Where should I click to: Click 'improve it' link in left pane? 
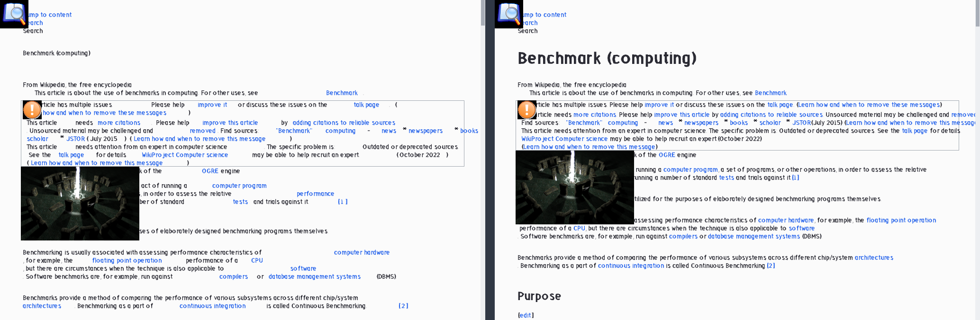pos(212,105)
